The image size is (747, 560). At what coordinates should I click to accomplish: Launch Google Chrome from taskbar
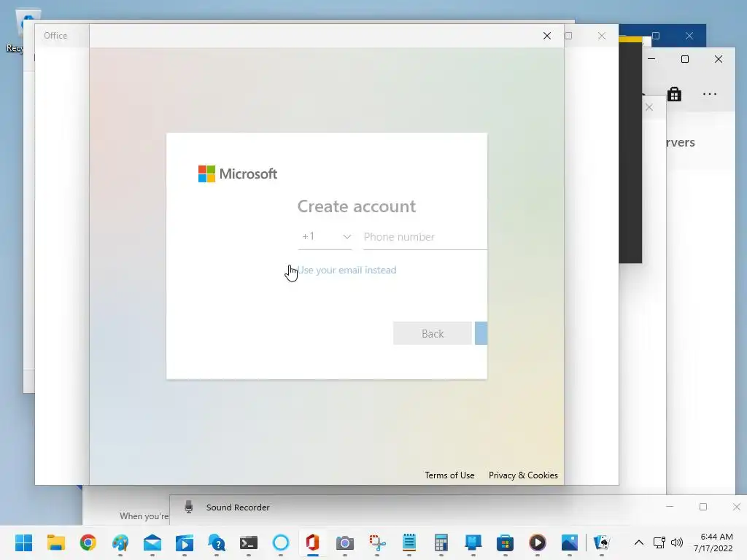(88, 542)
